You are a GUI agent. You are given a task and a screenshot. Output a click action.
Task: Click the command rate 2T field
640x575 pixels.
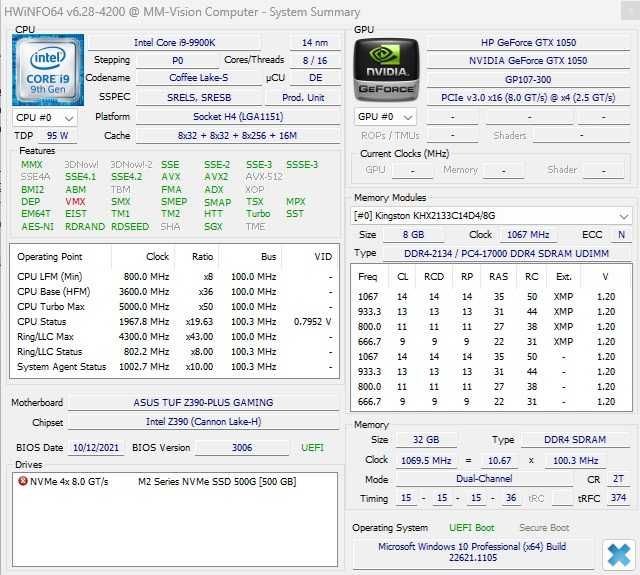point(618,479)
